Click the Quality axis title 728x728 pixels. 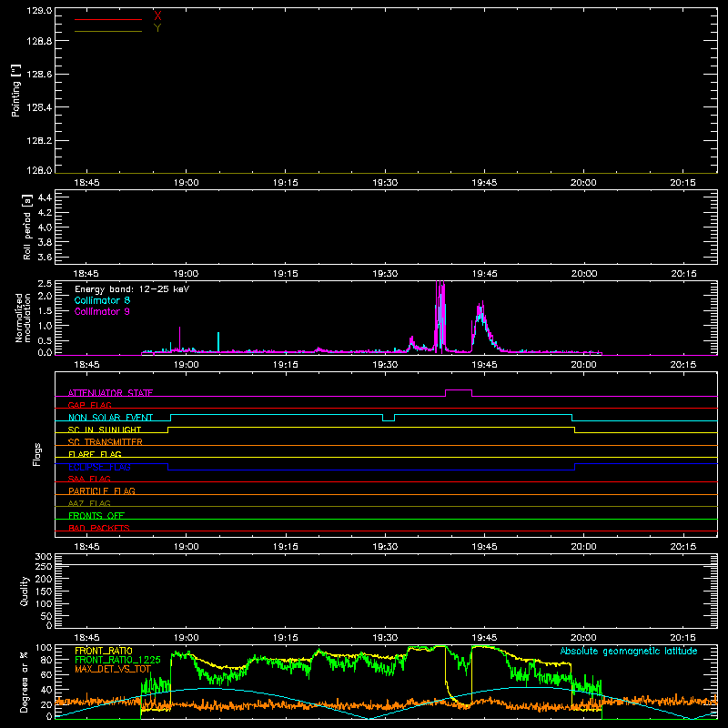[x=25, y=591]
